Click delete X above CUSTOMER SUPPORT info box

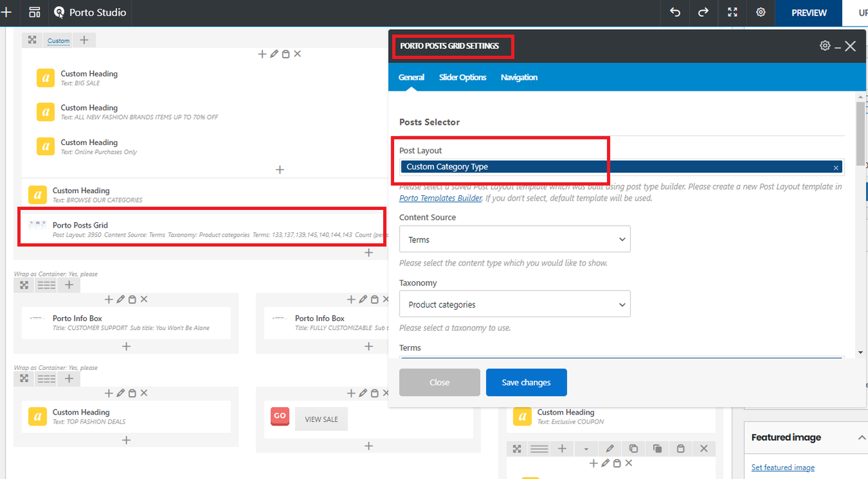click(x=144, y=299)
